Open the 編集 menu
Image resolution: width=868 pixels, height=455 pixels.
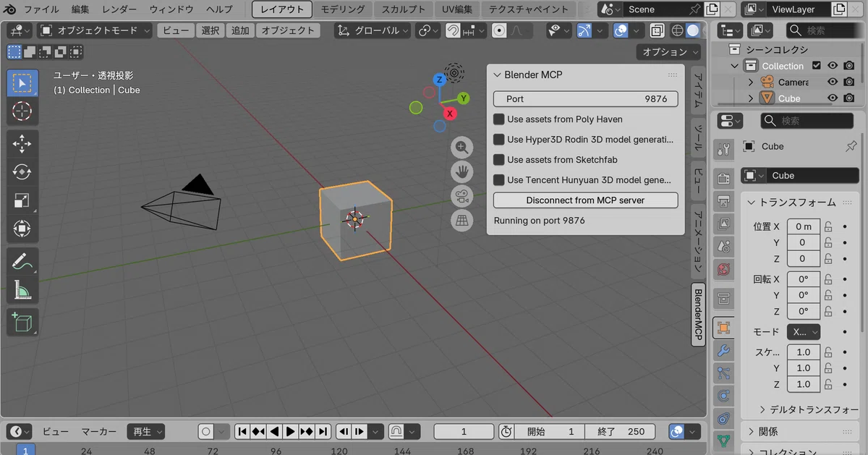(80, 9)
